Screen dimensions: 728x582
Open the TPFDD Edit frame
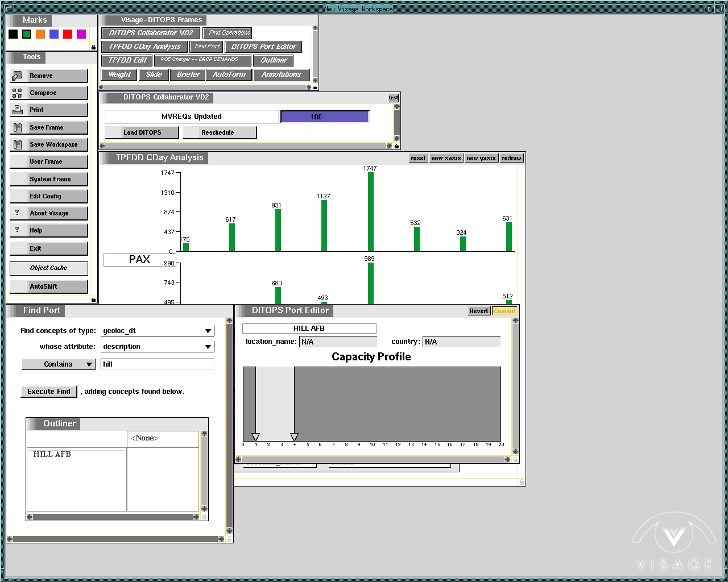[127, 60]
